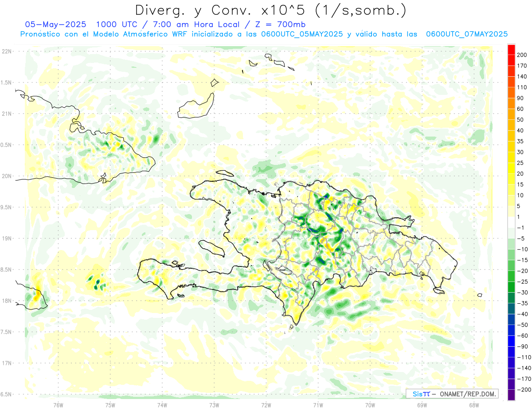Pick the colorbar segment between 170 and 200
The width and height of the screenshot is (532, 411).
(511, 60)
